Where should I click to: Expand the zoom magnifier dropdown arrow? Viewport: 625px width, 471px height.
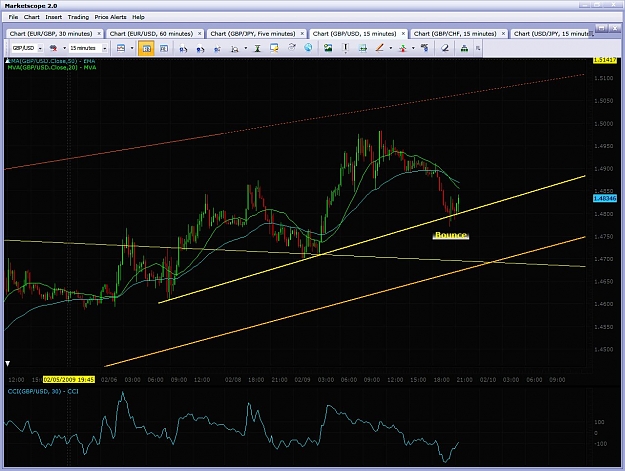pos(246,48)
